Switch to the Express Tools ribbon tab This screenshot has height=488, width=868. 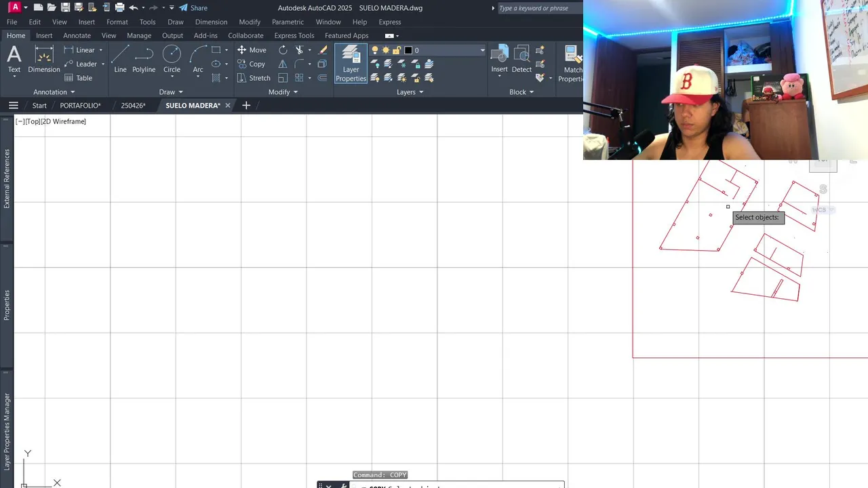tap(294, 35)
